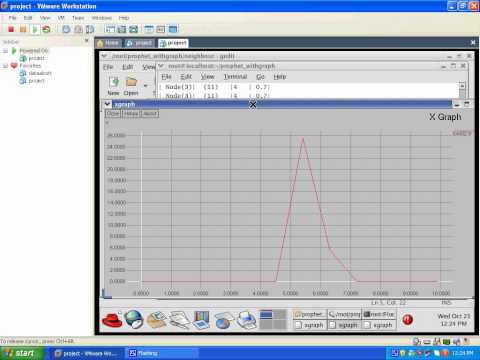Image resolution: width=480 pixels, height=360 pixels.
Task: Switch to the Home tab
Action: coord(108,43)
